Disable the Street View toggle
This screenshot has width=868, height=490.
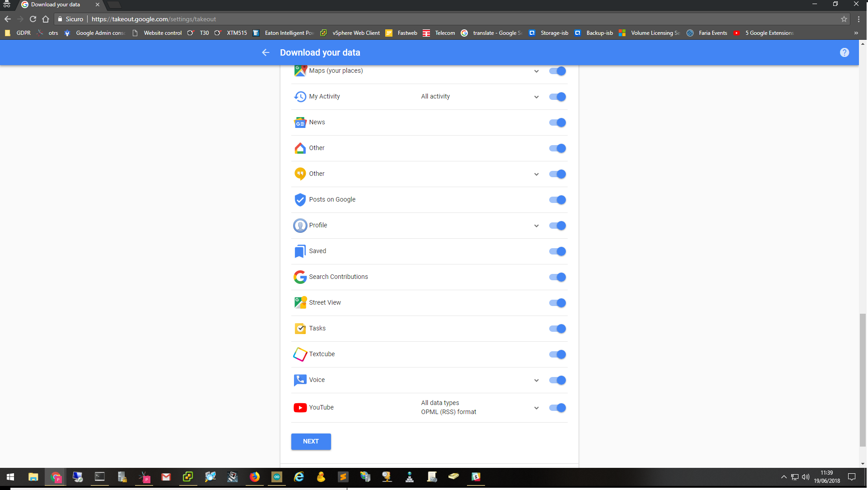coord(557,303)
